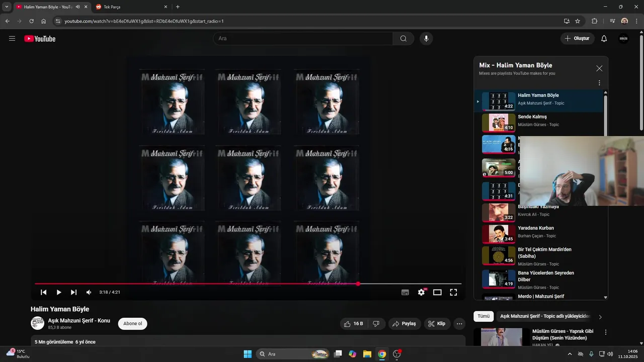The image size is (644, 362).
Task: Play Sende Kalmış from the mix
Action: pos(539,122)
